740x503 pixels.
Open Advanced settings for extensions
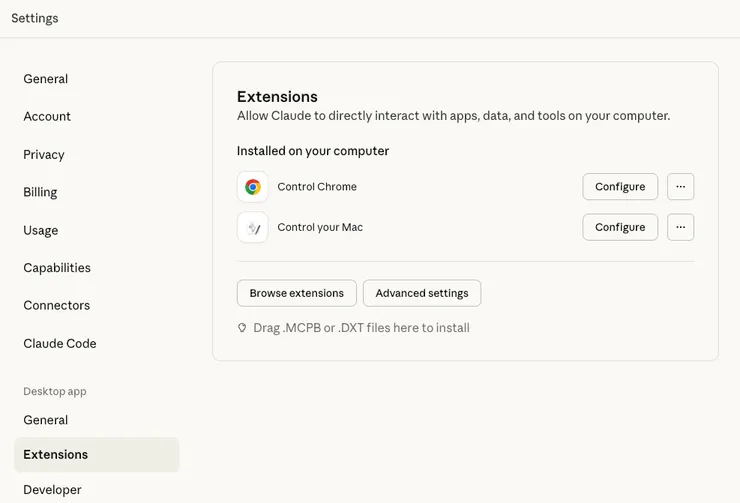point(422,293)
